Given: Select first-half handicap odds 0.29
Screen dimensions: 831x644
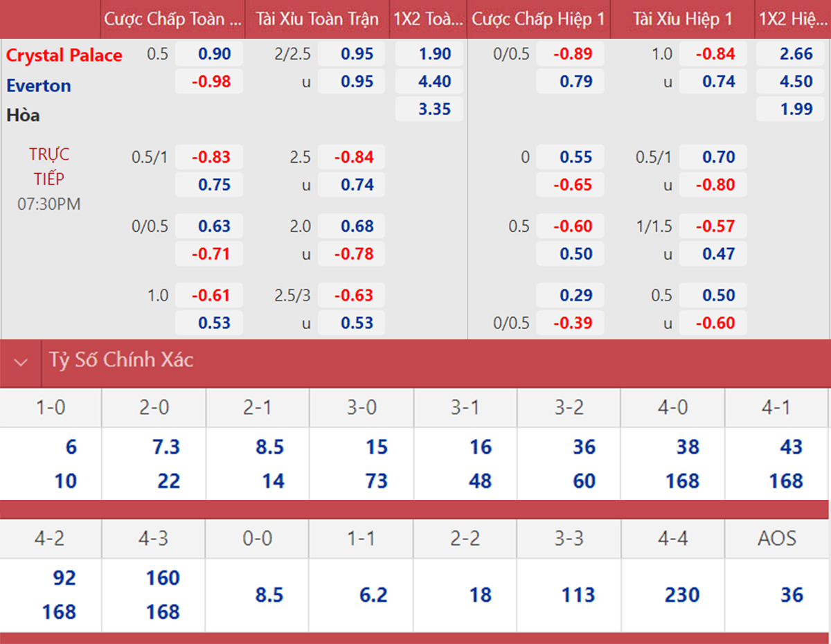Looking at the screenshot, I should click(x=571, y=296).
